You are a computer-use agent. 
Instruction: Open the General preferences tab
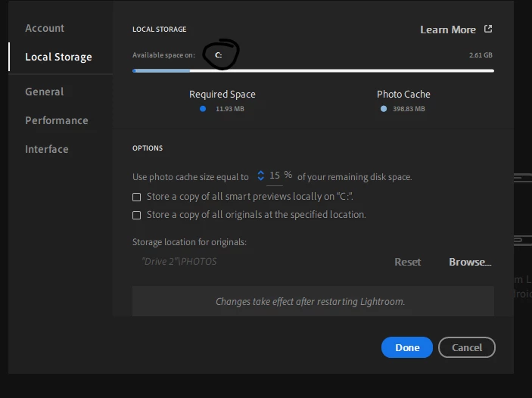click(45, 92)
